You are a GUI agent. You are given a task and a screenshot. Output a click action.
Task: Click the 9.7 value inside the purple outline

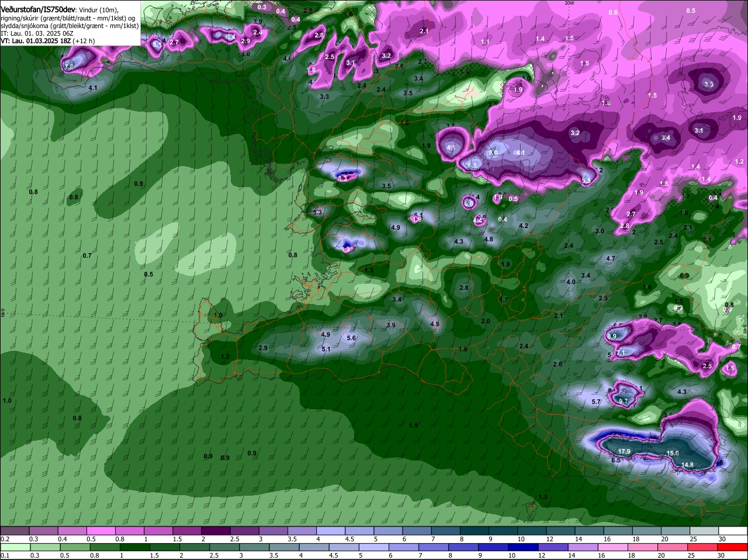[623, 401]
